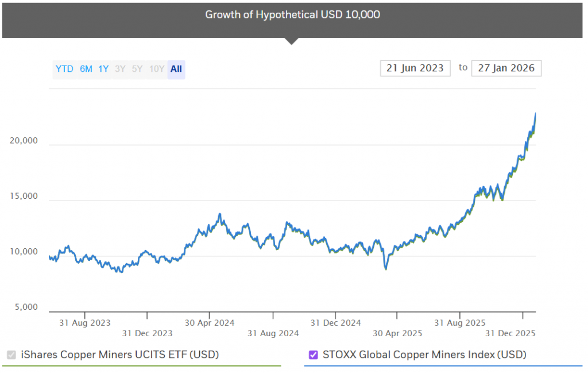Screen dimensions: 588x373
Task: Click the STOXX Global Copper Miners Index label
Action: tap(424, 355)
